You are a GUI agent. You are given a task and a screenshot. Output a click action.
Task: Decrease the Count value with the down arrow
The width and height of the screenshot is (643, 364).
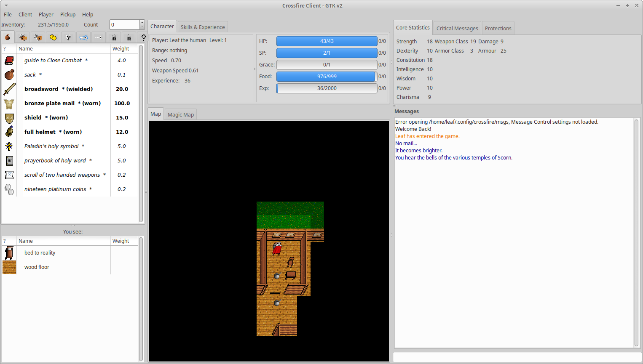[x=142, y=27]
